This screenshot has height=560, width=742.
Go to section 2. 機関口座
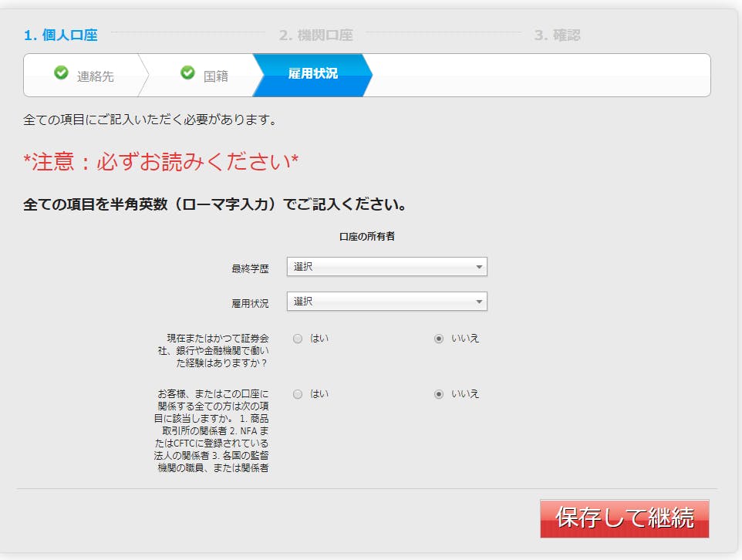pyautogui.click(x=315, y=35)
